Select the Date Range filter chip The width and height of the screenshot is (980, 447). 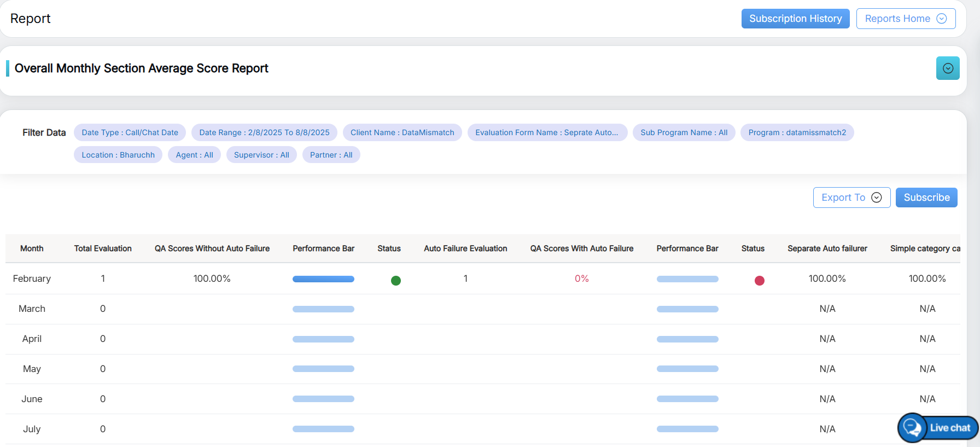coord(264,132)
